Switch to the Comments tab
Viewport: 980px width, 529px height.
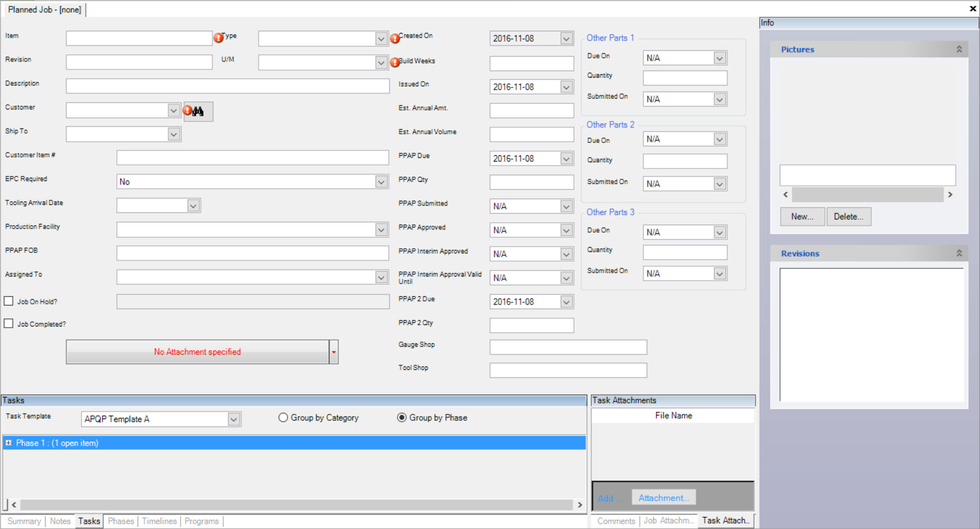click(x=616, y=521)
